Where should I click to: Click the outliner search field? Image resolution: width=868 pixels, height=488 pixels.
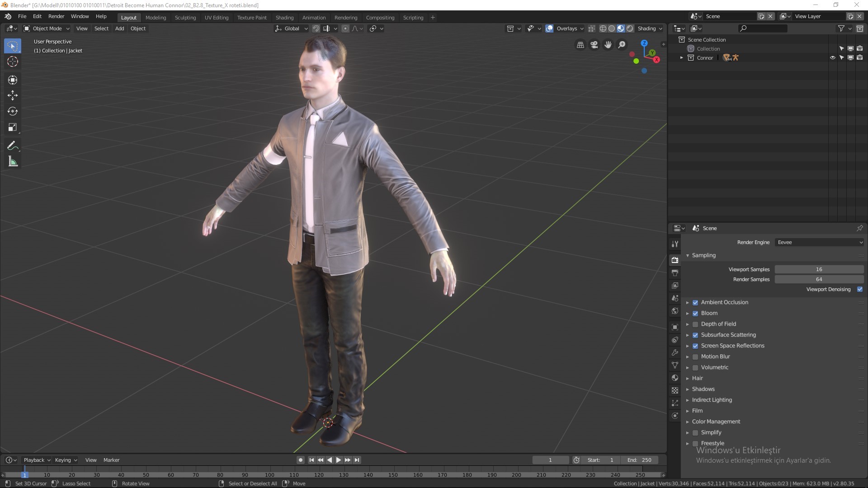tap(763, 28)
